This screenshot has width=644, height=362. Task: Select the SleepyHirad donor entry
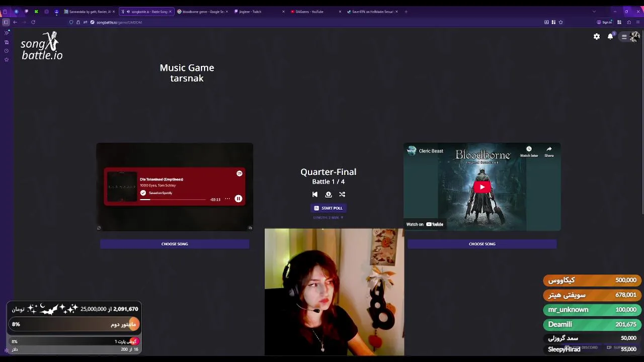(x=592, y=349)
